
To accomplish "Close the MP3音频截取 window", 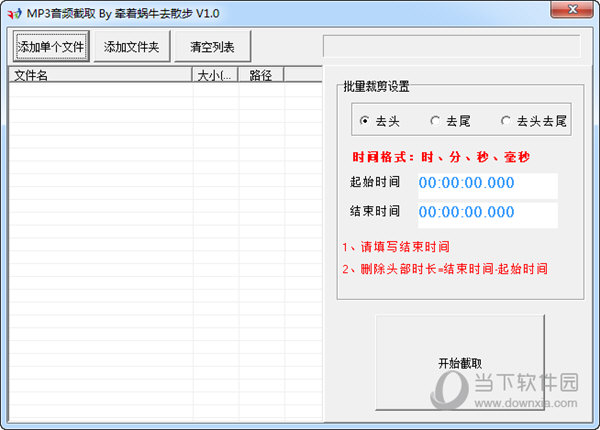I will click(572, 9).
